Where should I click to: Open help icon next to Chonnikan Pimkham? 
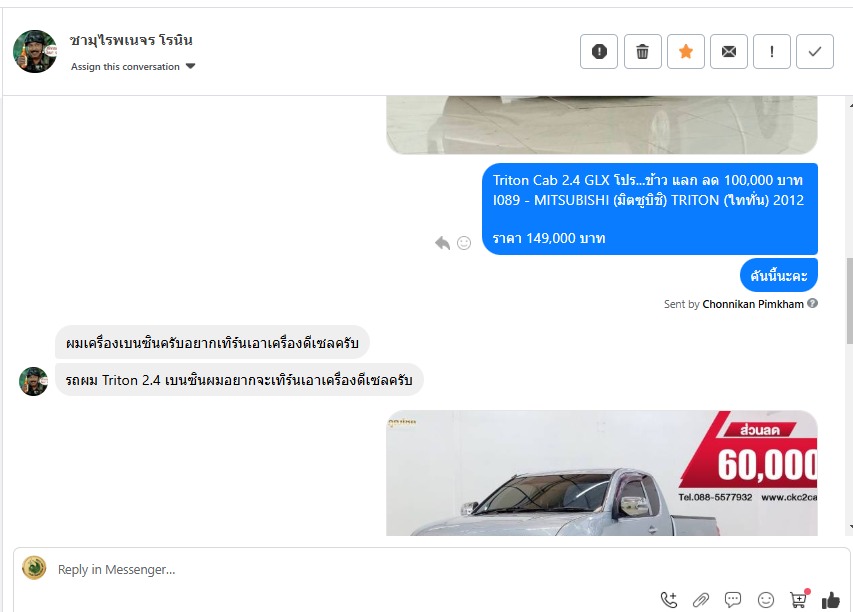point(812,304)
